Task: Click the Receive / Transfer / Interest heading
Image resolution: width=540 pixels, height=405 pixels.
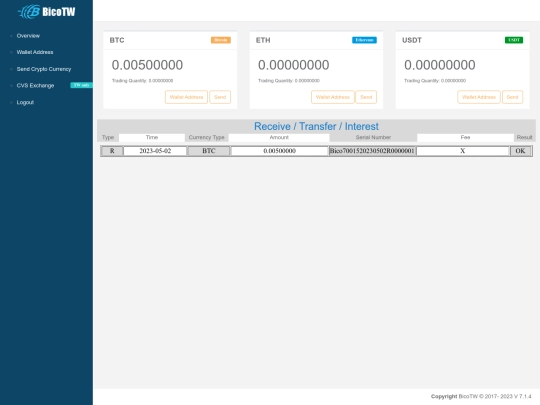Action: (316, 126)
